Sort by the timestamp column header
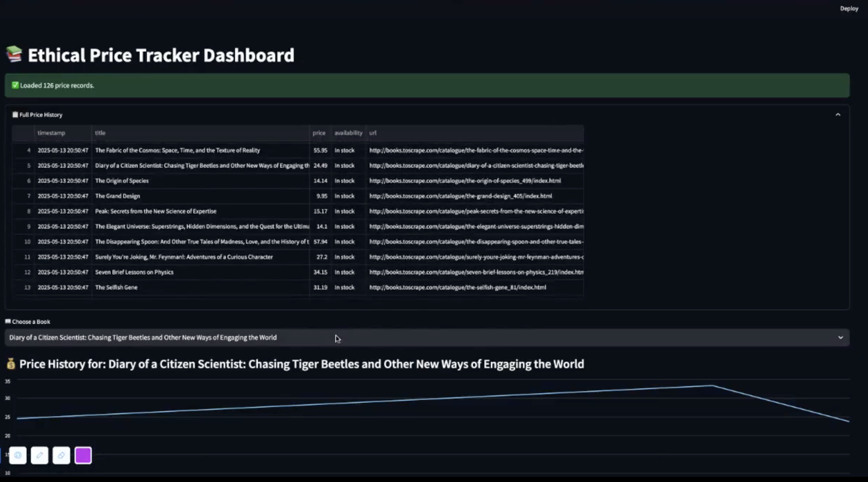The width and height of the screenshot is (868, 482). click(63, 133)
